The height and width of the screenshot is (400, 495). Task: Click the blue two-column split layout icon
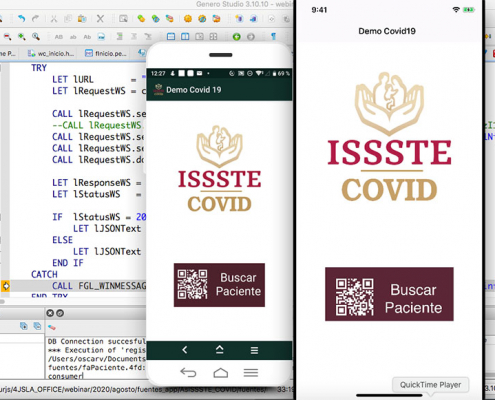pos(185,36)
